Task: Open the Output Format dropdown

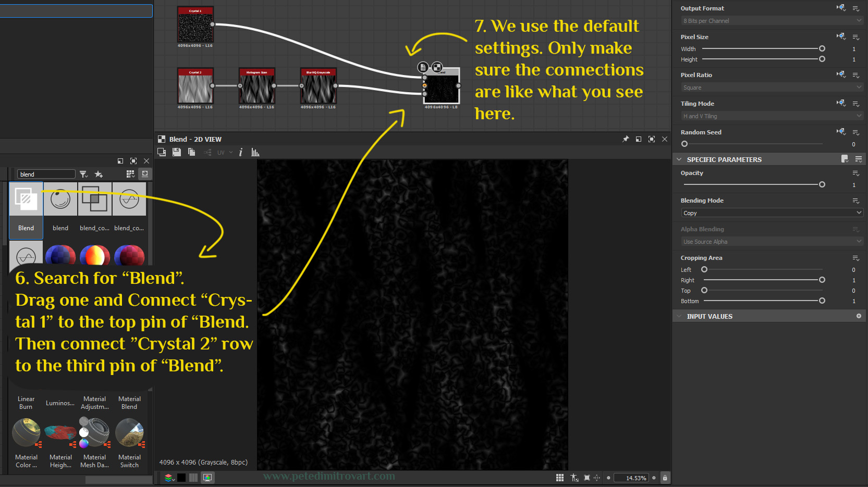Action: click(x=772, y=21)
